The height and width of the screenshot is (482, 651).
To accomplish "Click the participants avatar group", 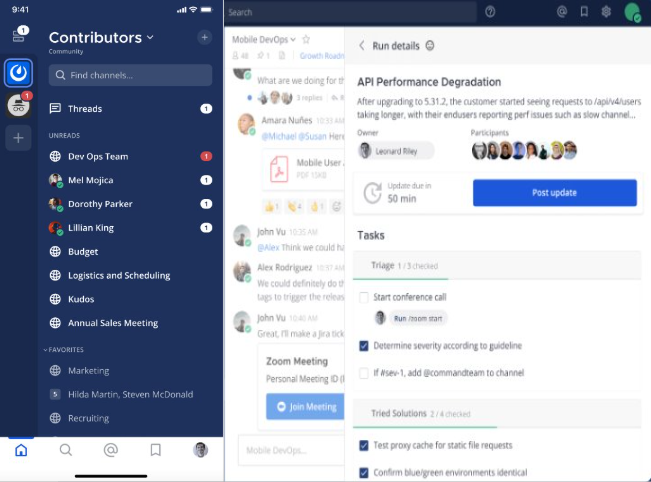I will click(x=524, y=150).
